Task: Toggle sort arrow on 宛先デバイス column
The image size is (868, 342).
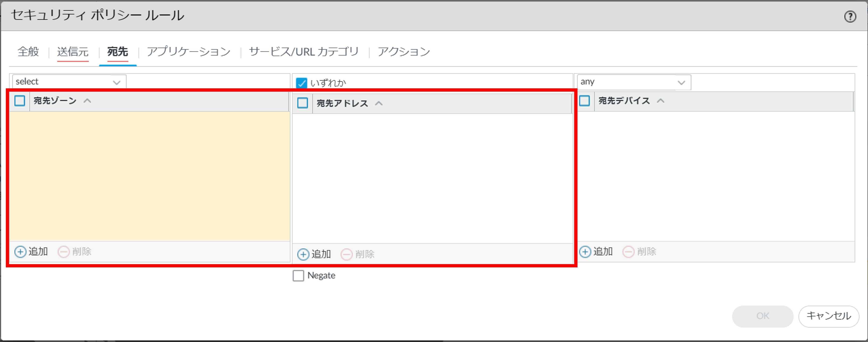Action: coord(660,101)
